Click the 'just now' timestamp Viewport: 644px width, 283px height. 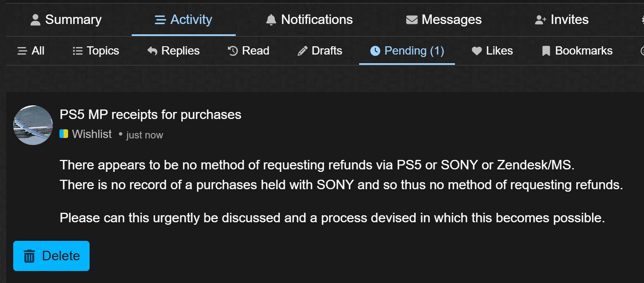tap(144, 135)
